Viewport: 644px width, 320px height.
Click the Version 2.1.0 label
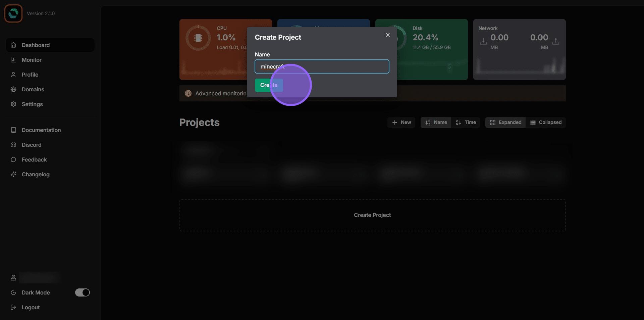(x=41, y=13)
